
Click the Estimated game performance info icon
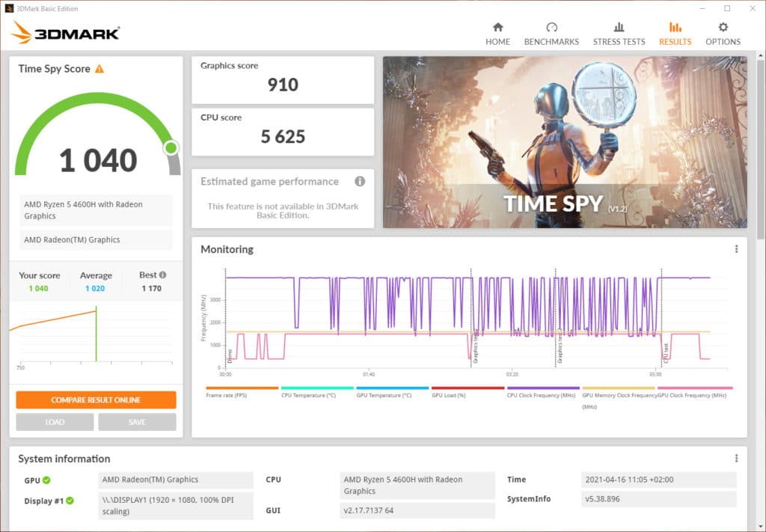coord(360,181)
